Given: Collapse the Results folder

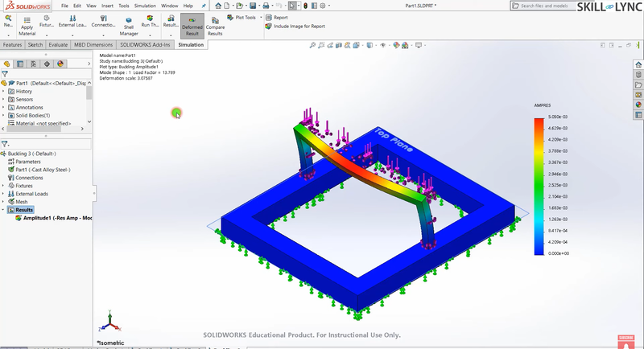Looking at the screenshot, I should 4,210.
